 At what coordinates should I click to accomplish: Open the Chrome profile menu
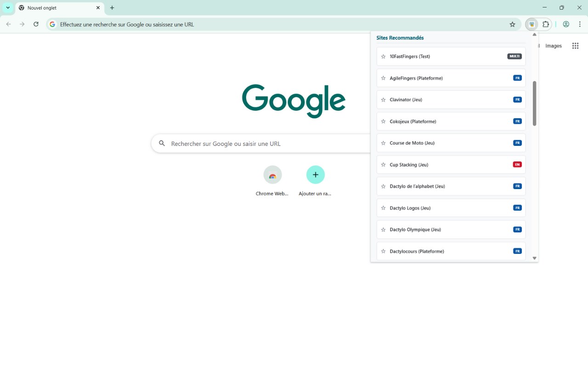[566, 24]
